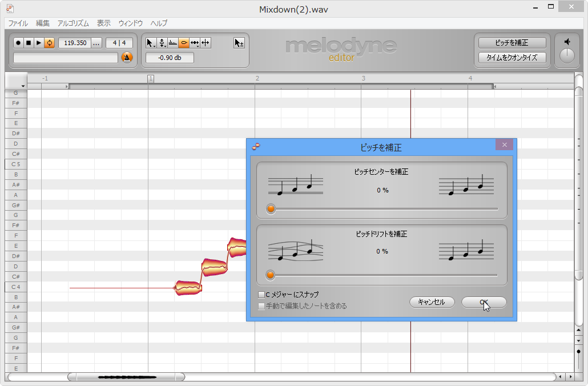Click the Melodyne app icon in title bar
This screenshot has height=386, width=588.
pyautogui.click(x=10, y=8)
